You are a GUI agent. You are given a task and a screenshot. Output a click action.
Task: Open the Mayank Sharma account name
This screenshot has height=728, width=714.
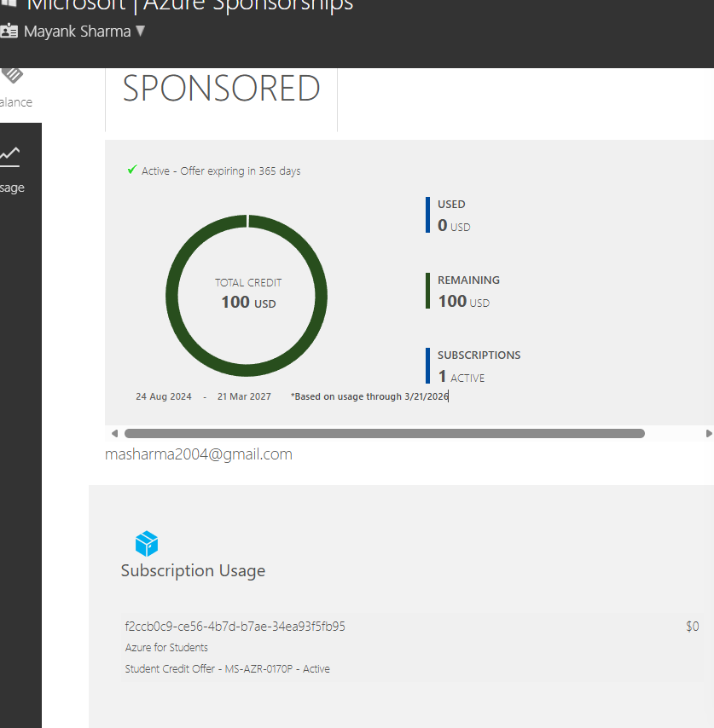tap(77, 32)
